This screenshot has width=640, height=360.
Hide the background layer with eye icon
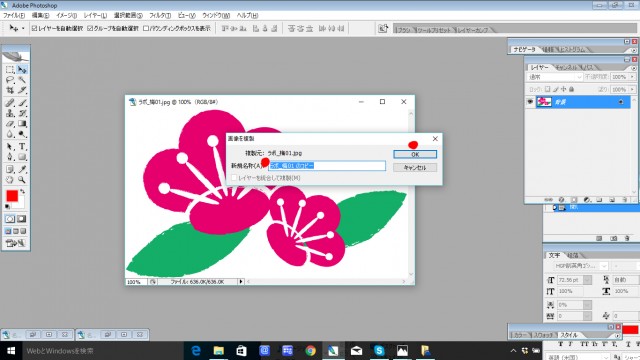pyautogui.click(x=530, y=102)
